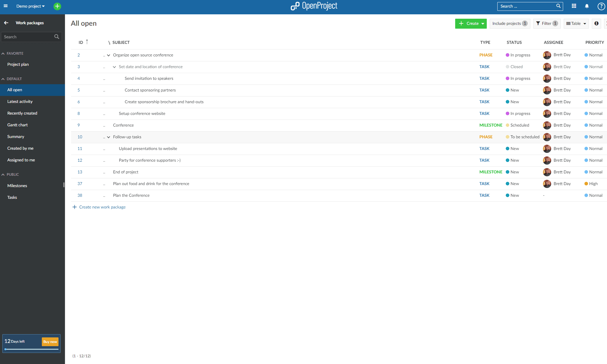607x364 pixels.
Task: Open the info details icon
Action: (596, 23)
